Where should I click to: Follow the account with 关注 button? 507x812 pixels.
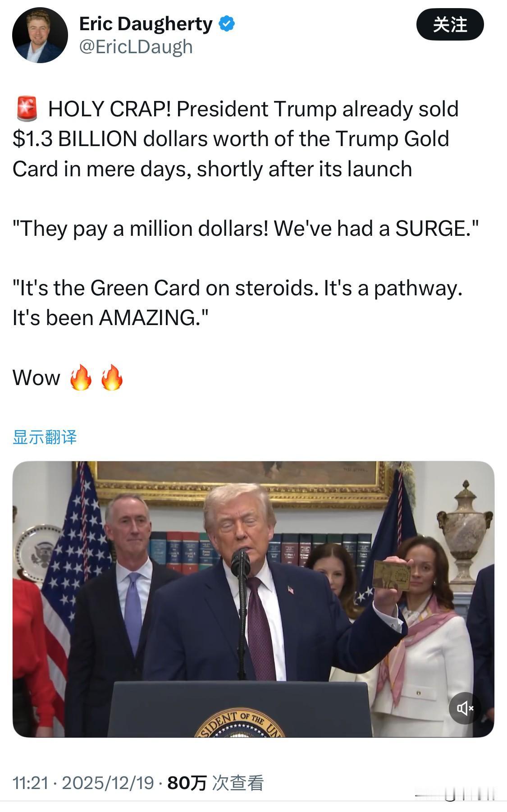coord(450,25)
